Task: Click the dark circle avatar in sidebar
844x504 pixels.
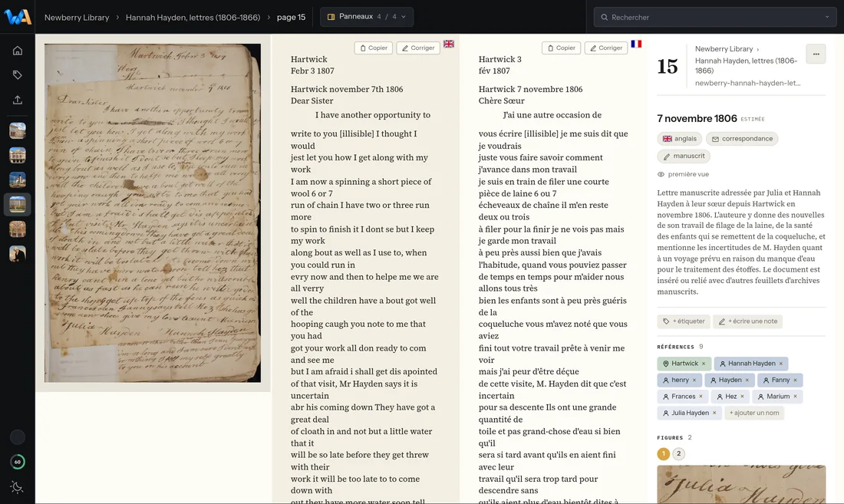Action: coord(17,437)
